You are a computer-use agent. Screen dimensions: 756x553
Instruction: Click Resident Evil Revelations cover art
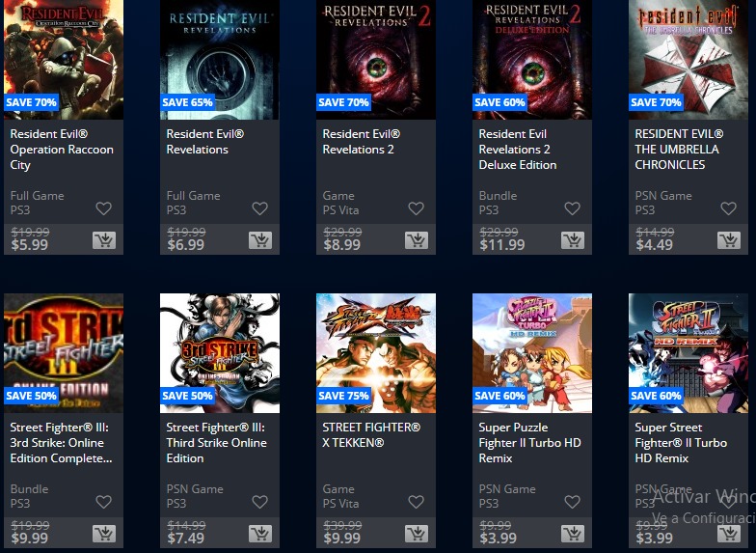point(220,60)
